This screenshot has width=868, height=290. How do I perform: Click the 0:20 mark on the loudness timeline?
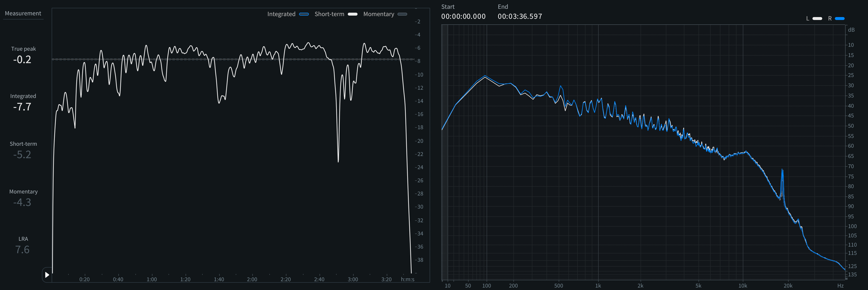pyautogui.click(x=85, y=280)
